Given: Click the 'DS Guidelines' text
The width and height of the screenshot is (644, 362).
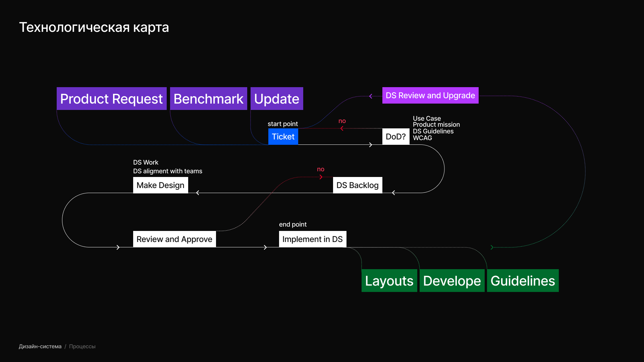Looking at the screenshot, I should pyautogui.click(x=433, y=131).
